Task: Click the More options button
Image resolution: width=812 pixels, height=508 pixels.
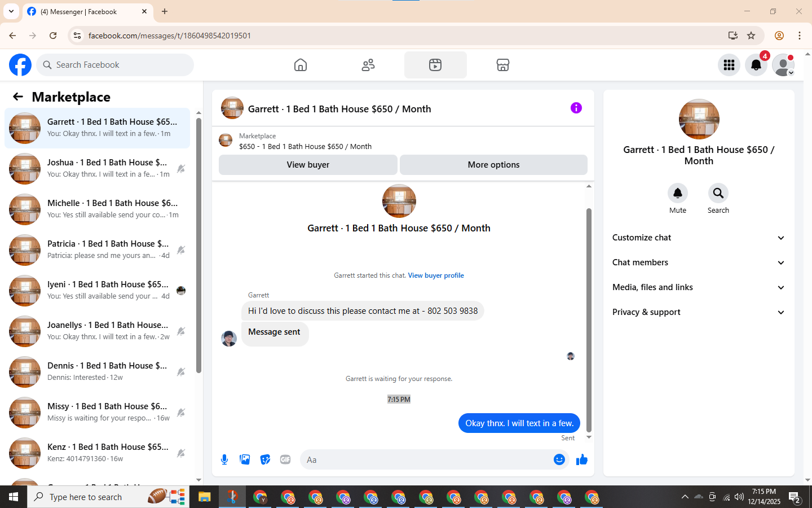Action: click(x=493, y=165)
